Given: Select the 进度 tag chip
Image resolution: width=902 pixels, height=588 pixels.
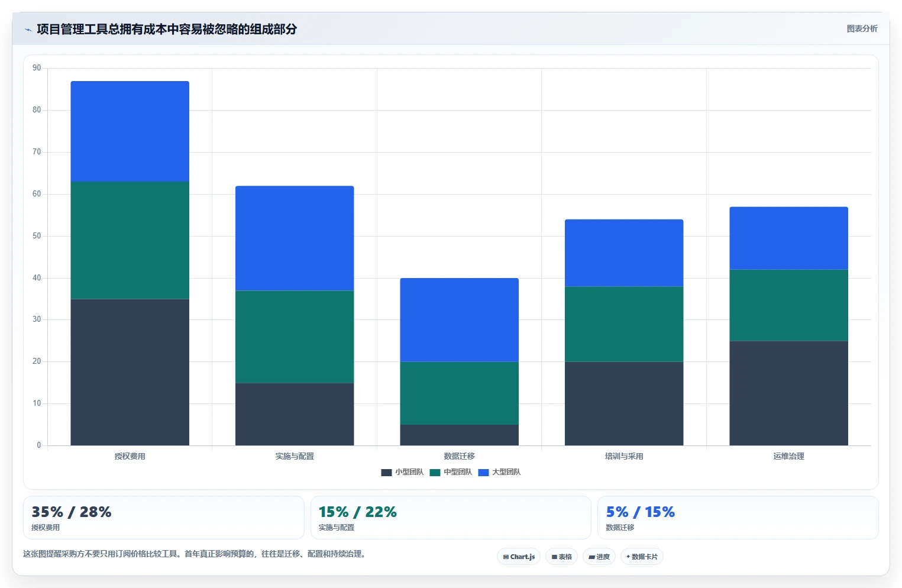Looking at the screenshot, I should tap(599, 557).
